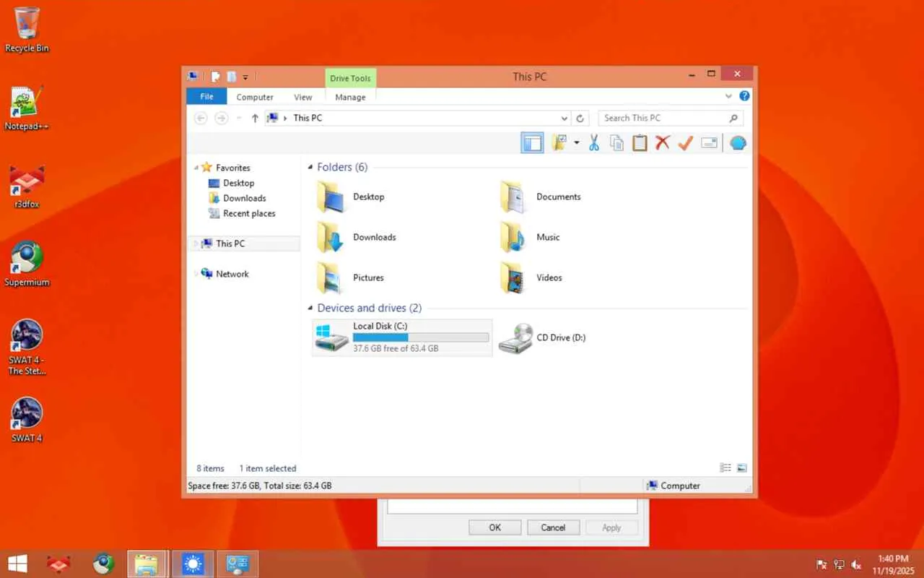
Task: Click the Forward navigation arrow
Action: click(x=222, y=118)
